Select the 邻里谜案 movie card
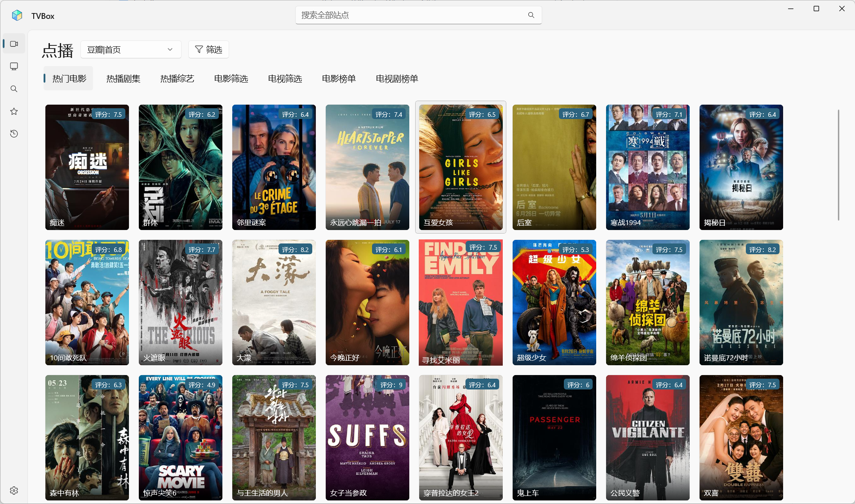 pyautogui.click(x=274, y=167)
